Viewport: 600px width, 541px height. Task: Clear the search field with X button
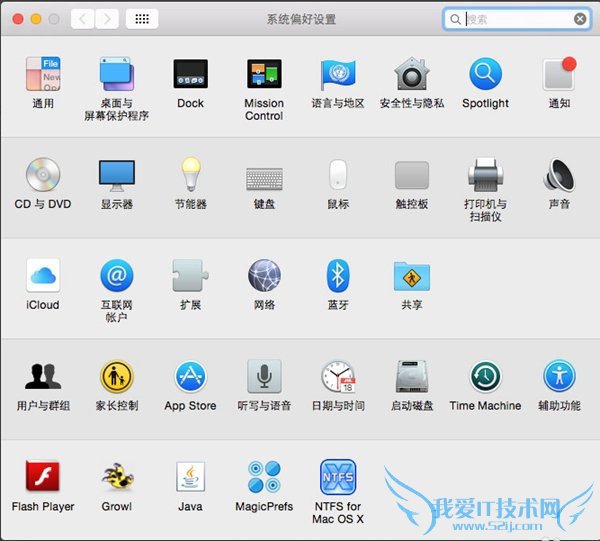(580, 19)
